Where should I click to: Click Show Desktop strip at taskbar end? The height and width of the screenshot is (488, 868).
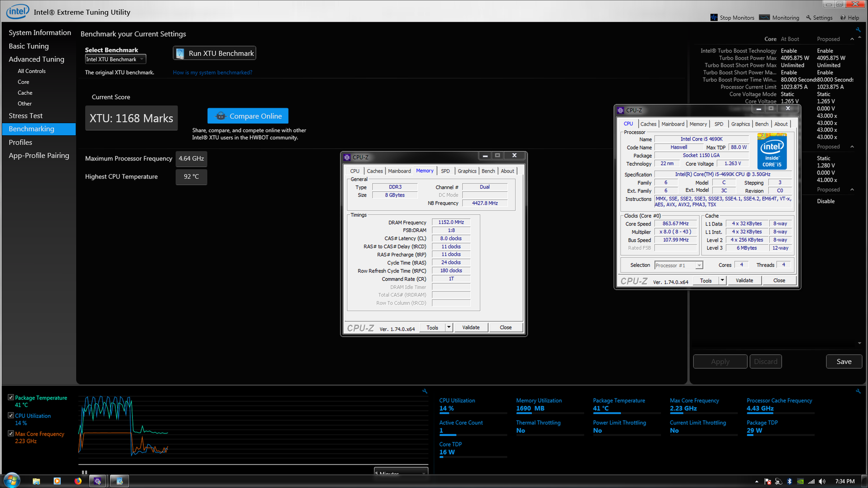coord(864,481)
